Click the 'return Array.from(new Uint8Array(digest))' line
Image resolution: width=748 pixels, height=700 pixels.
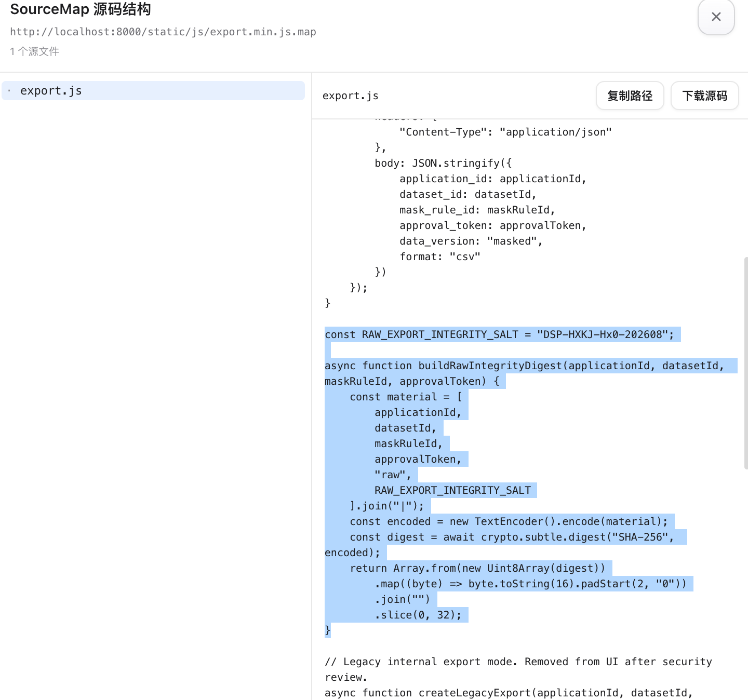pyautogui.click(x=477, y=568)
